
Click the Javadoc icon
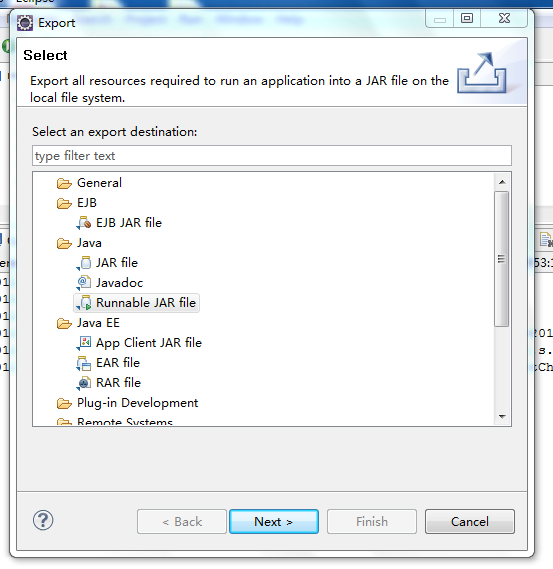85,283
